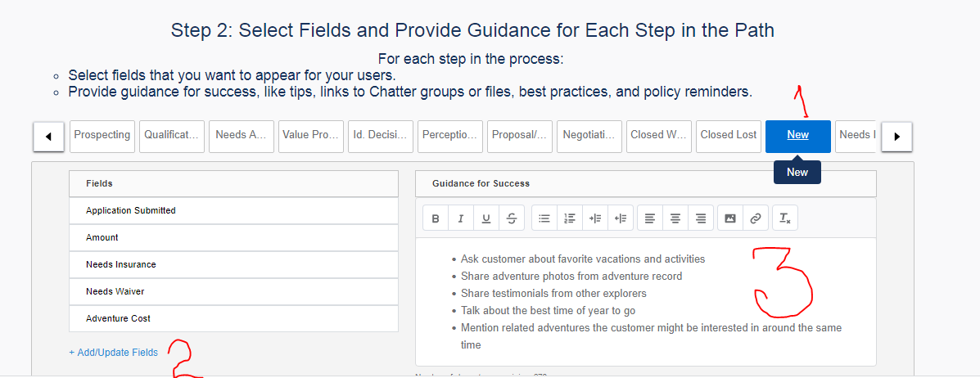Screen dimensions: 980x378
Task: Switch to the Negotiation step tab
Action: (x=589, y=135)
